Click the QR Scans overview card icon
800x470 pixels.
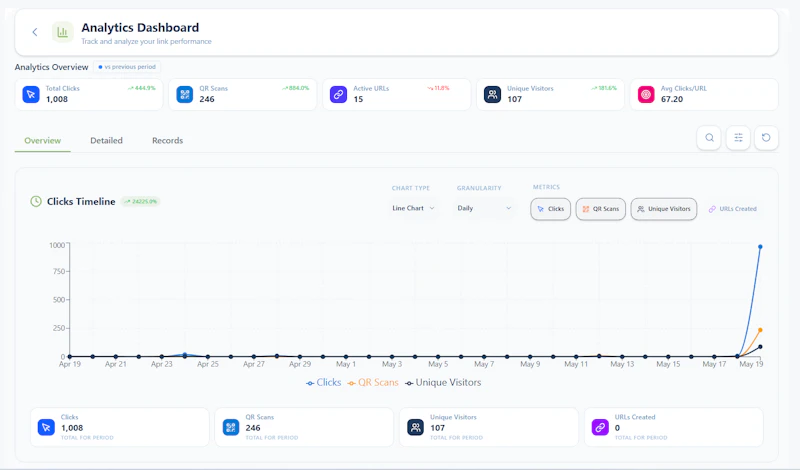click(185, 94)
